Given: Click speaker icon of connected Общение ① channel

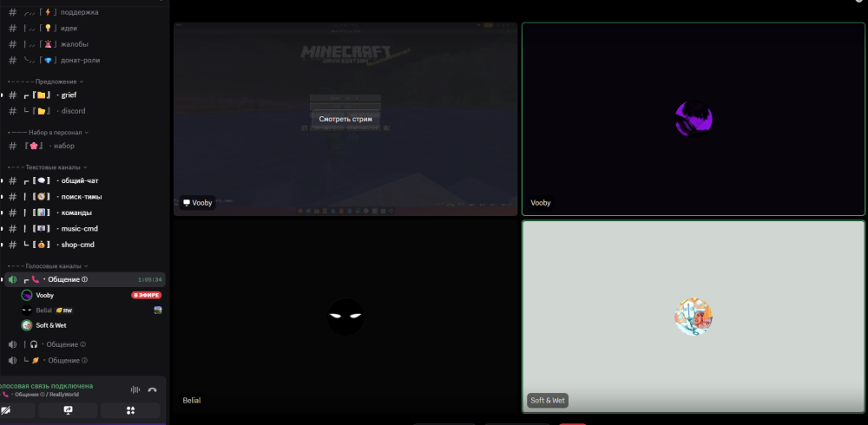Looking at the screenshot, I should 13,279.
